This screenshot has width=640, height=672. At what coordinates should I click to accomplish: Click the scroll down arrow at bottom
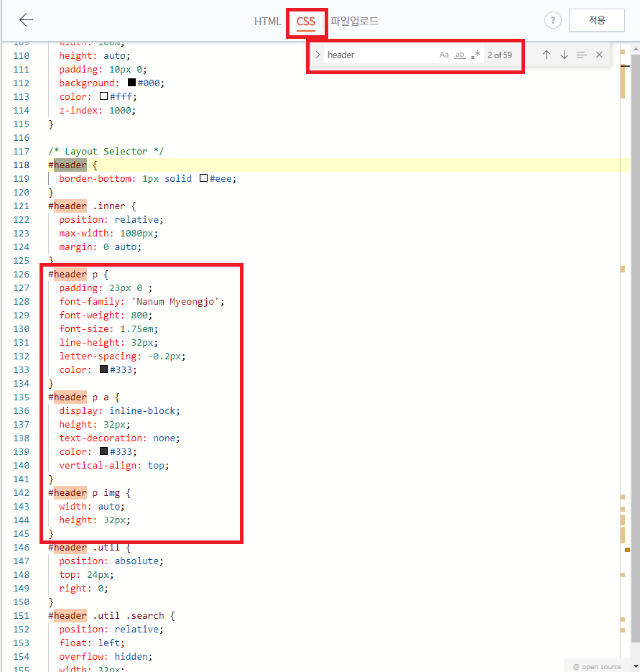coord(635,666)
